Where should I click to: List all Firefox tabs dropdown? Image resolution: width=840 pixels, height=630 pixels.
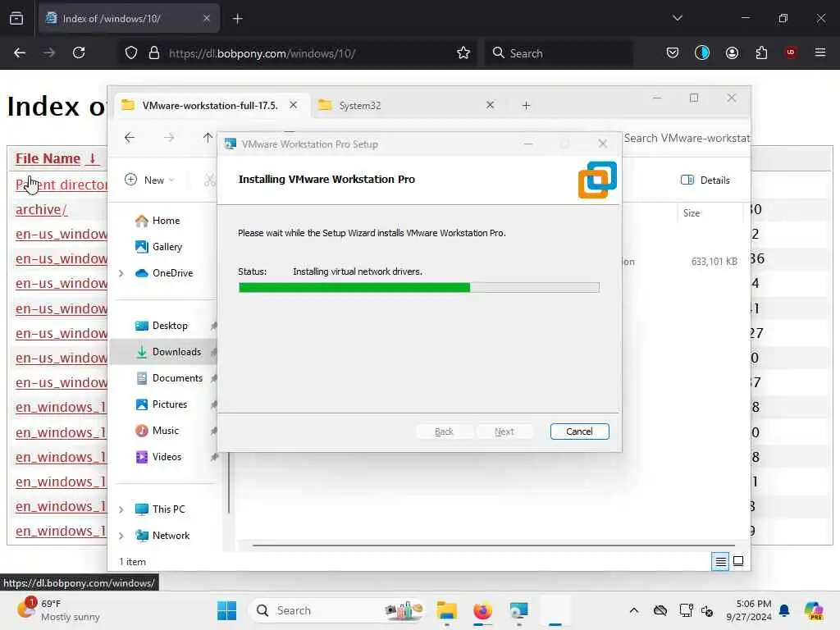pos(677,18)
